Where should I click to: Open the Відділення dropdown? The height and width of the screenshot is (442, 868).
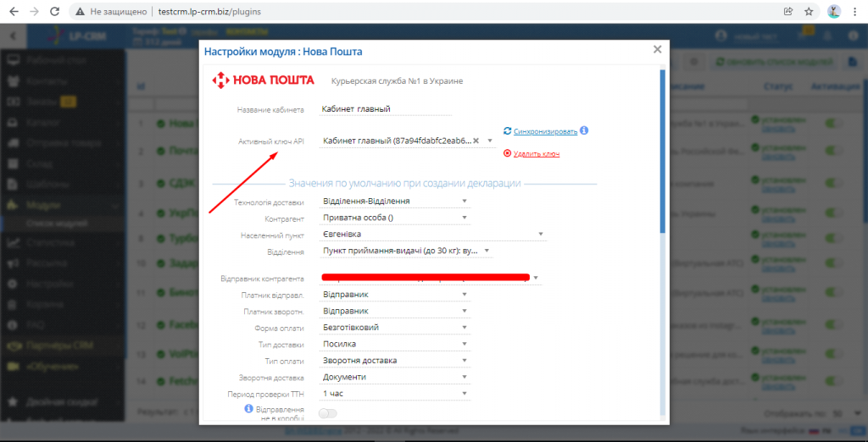[406, 251]
